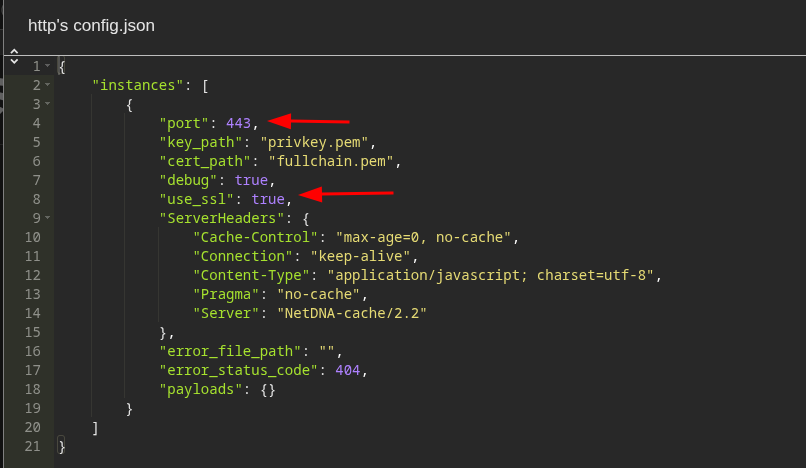
Task: Click the "error_status_code" key
Action: pyautogui.click(x=239, y=371)
